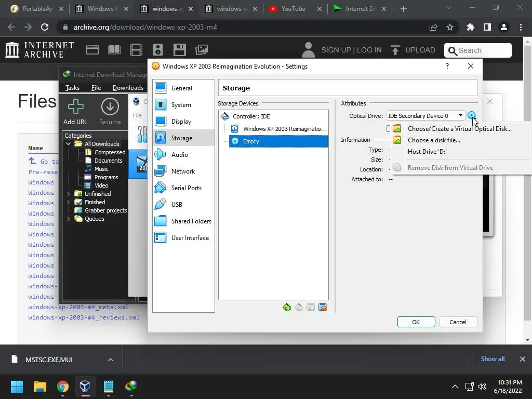
Task: Select Empty optical drive entry
Action: point(278,141)
